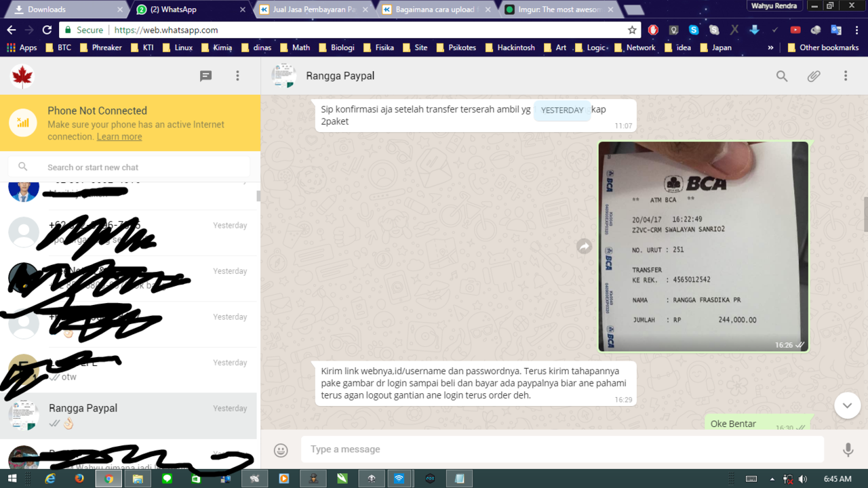
Task: Switch to the Bagaimana cara upload tab
Action: coord(436,9)
